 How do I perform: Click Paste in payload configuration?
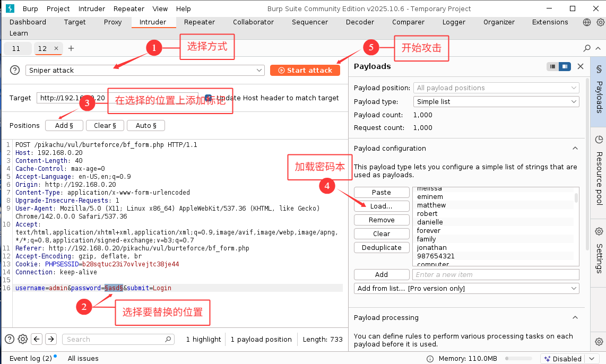point(382,193)
